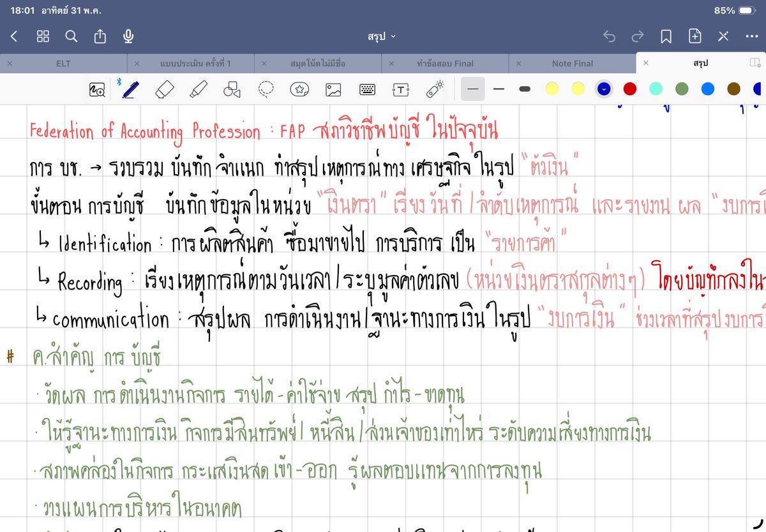Select the active สรุป tab
Viewport: 766px width, 532px height.
(700, 63)
